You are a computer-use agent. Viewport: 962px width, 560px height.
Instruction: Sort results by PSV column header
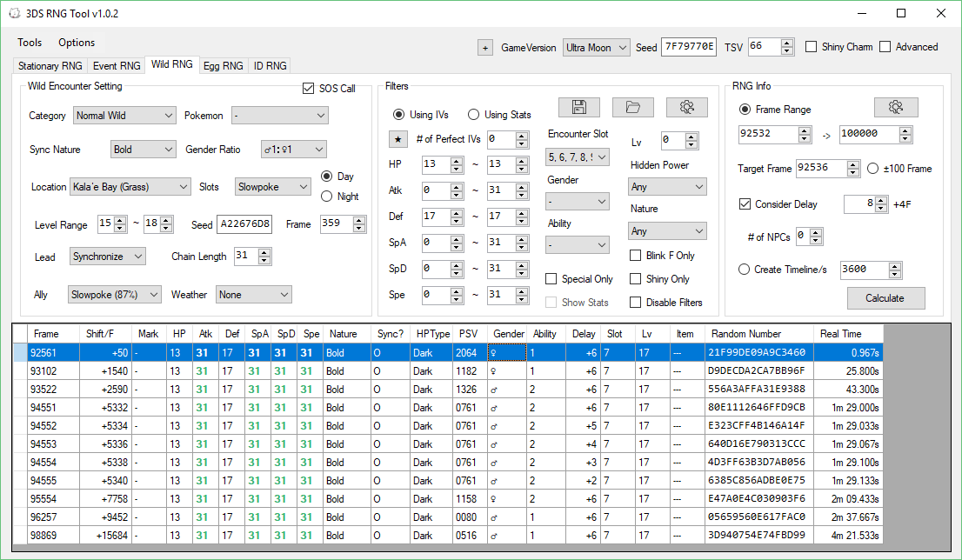tap(470, 334)
